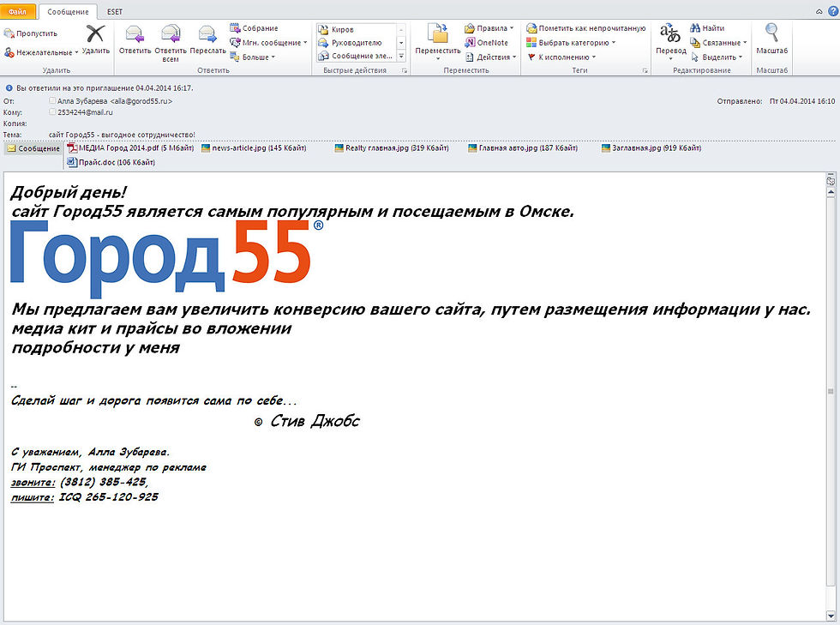Open the Прайс.doc attachment
Image resolution: width=840 pixels, height=625 pixels.
coord(111,162)
